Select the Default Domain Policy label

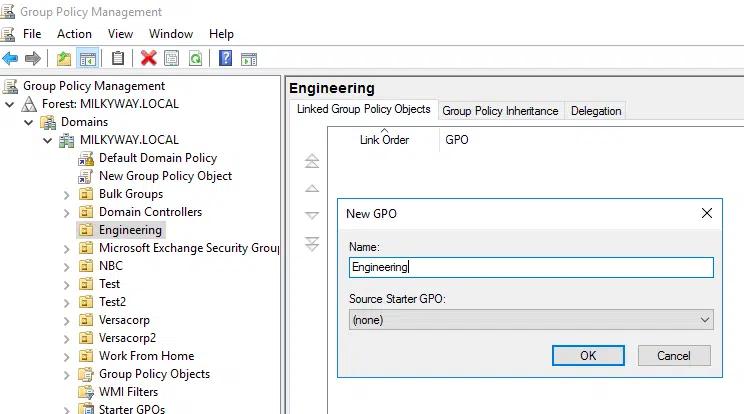tap(158, 158)
